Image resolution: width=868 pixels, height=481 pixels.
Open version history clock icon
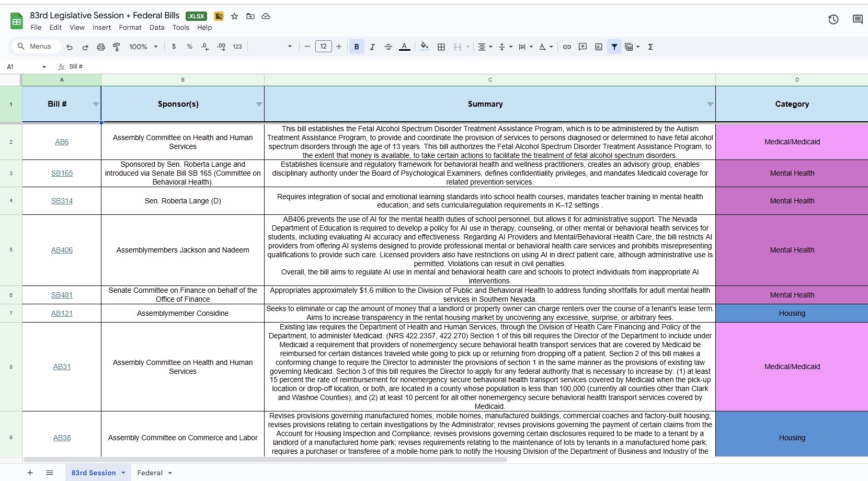(833, 20)
